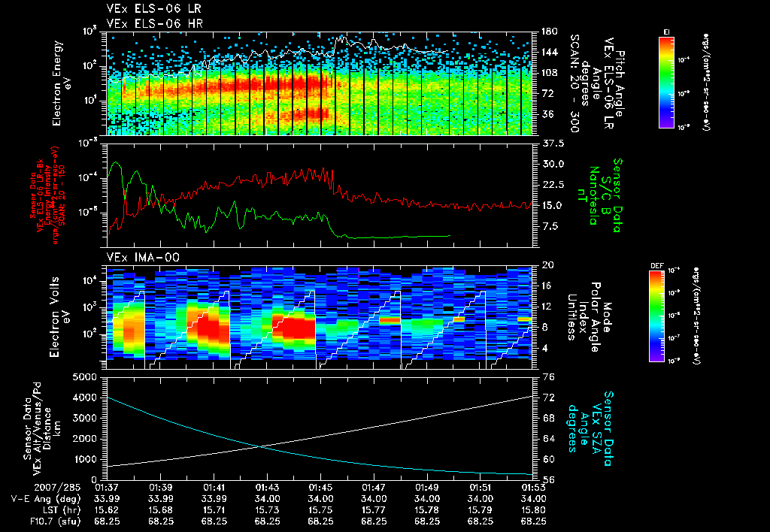
Task: Click the LST value 15.75
Action: pos(320,510)
